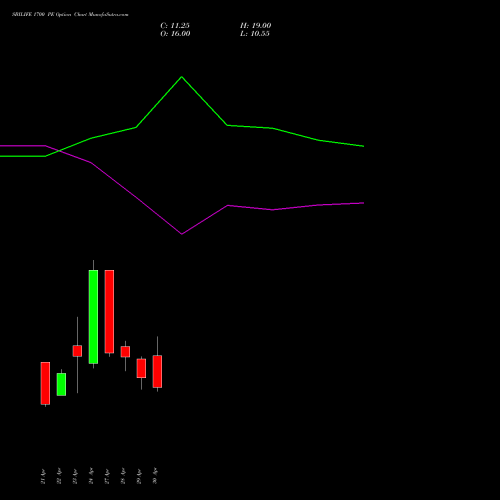
Task: Click the tall green 24 Apr candlestick
Action: click(93, 317)
